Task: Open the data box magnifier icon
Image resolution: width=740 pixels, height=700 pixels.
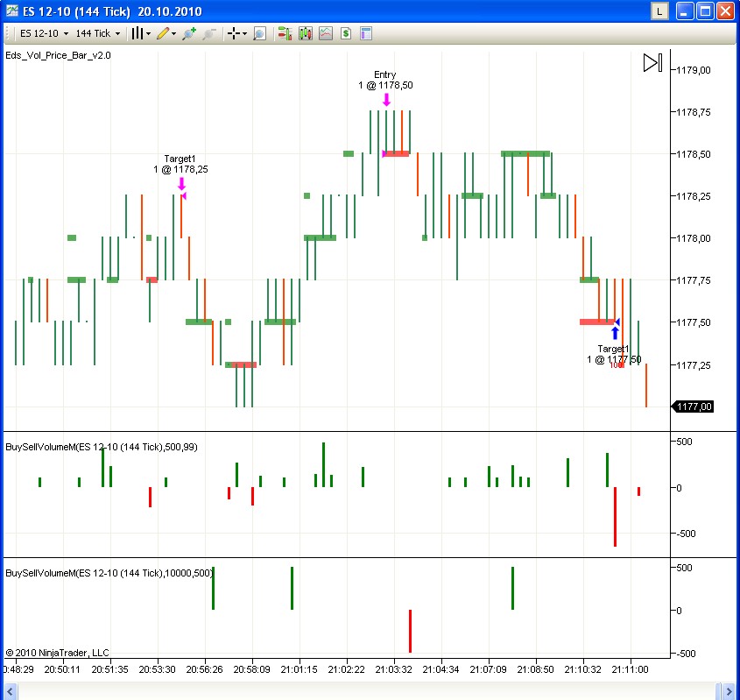Action: pyautogui.click(x=259, y=33)
